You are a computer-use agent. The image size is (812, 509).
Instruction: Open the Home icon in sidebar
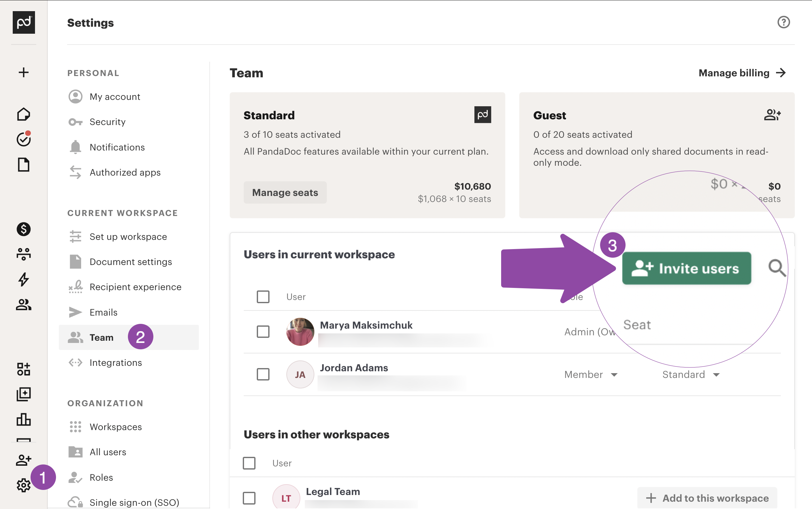(24, 115)
